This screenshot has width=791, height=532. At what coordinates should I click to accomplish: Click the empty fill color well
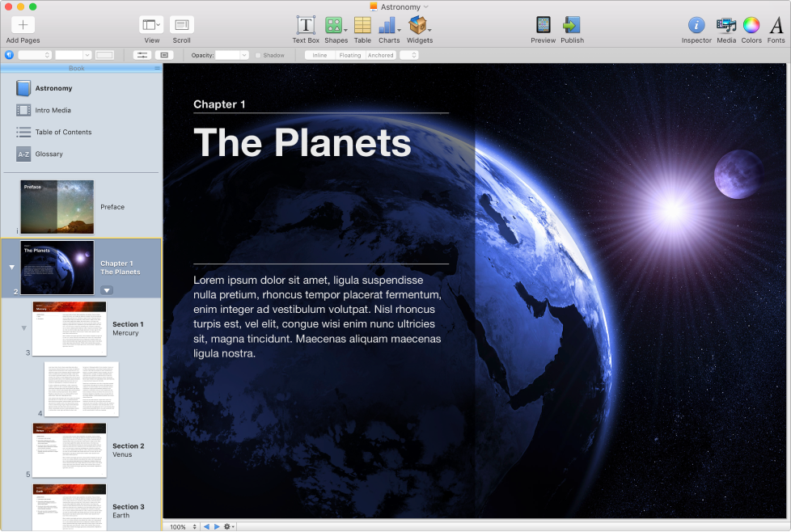pyautogui.click(x=104, y=55)
